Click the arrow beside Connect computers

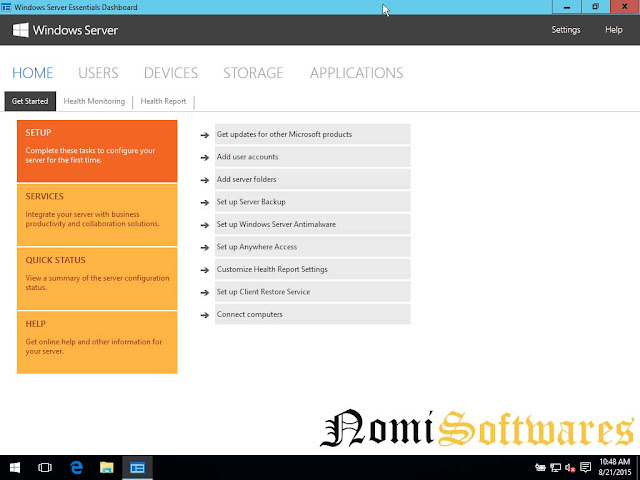click(x=204, y=315)
